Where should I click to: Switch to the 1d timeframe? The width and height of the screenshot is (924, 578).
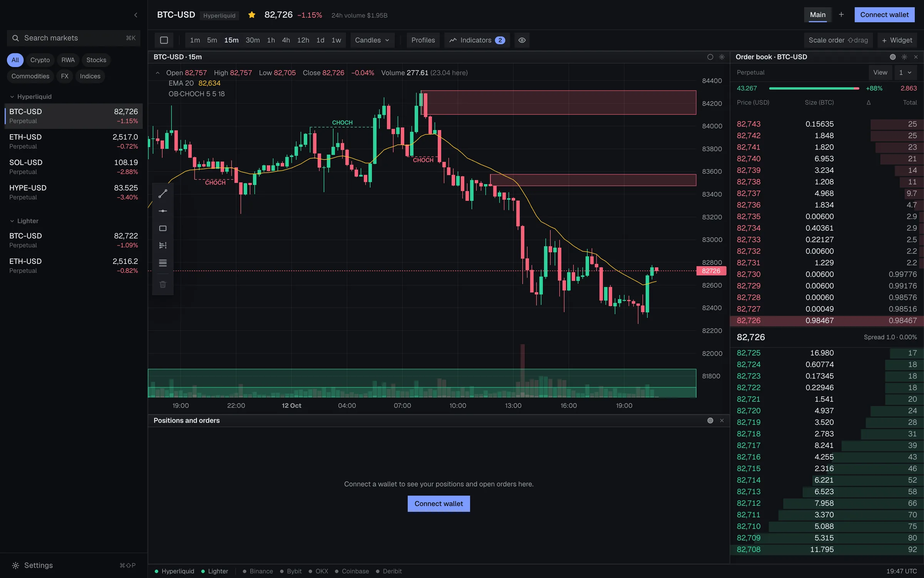click(x=320, y=40)
